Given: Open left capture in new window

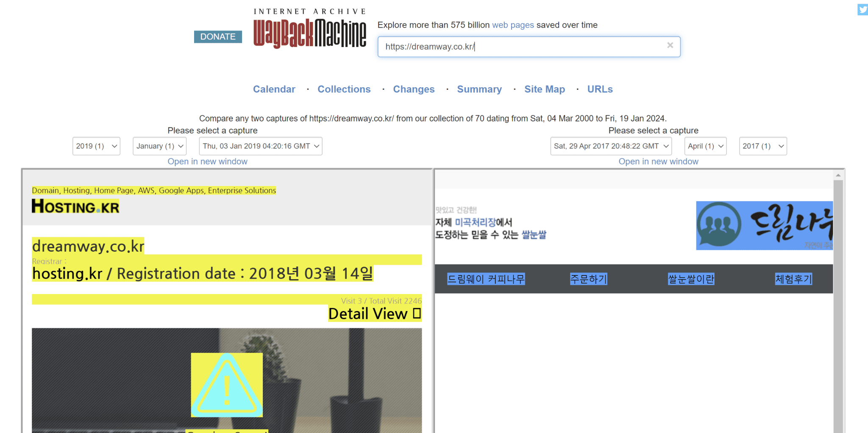Looking at the screenshot, I should pyautogui.click(x=207, y=161).
